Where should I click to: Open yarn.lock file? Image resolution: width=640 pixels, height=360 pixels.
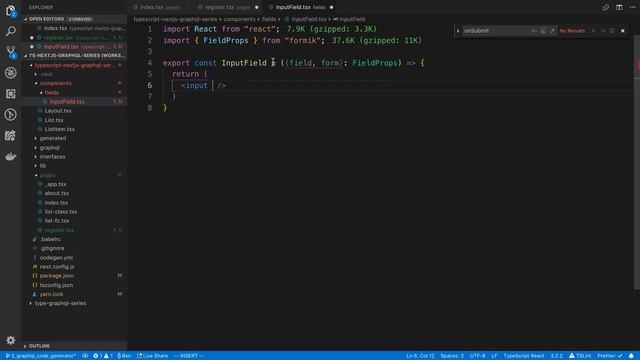click(74, 294)
